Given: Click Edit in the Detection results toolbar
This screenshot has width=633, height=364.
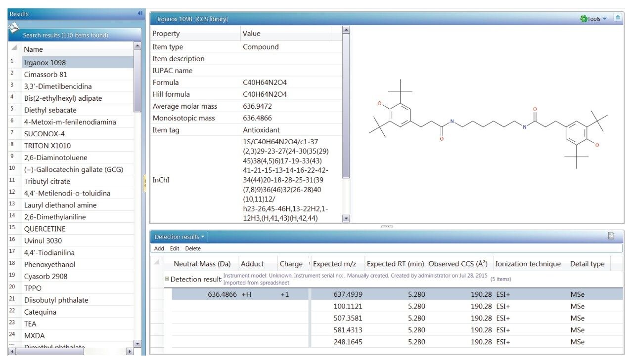Looking at the screenshot, I should click(174, 248).
